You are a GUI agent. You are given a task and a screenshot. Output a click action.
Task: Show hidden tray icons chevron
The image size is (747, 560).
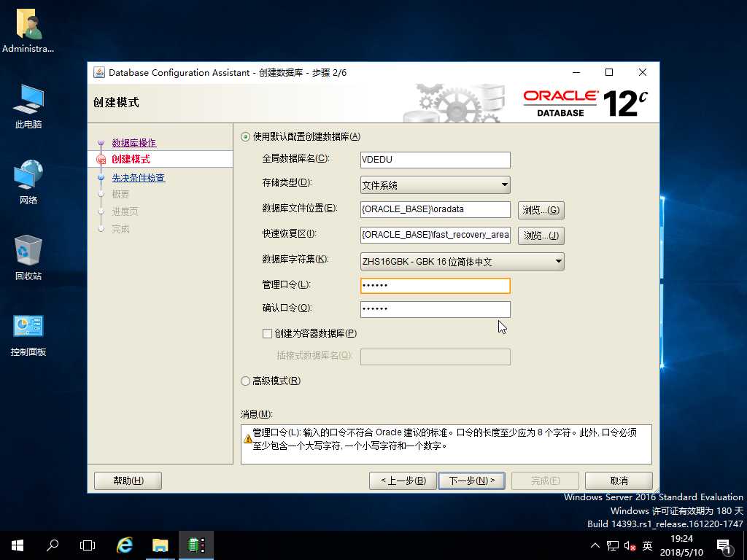click(595, 545)
